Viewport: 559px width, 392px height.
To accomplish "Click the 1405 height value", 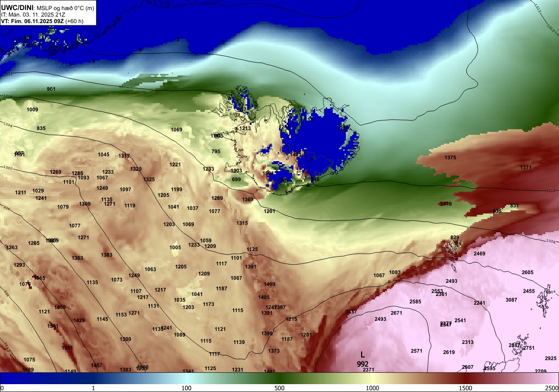I will pos(264,297).
